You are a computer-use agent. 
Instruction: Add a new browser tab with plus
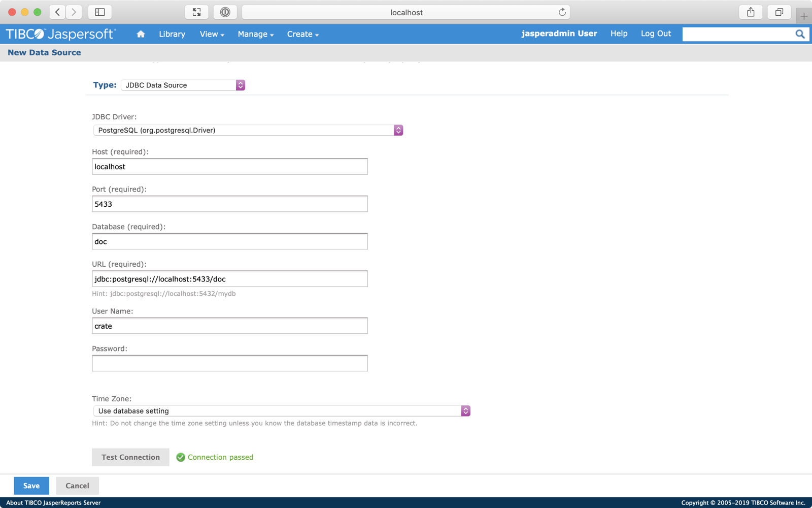[804, 16]
